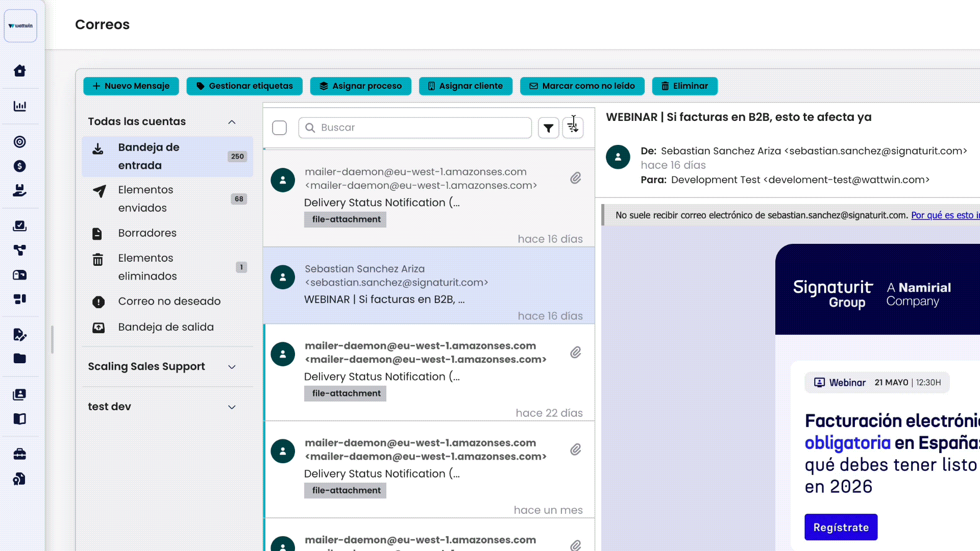
Task: Click the Correos page title
Action: click(x=102, y=24)
